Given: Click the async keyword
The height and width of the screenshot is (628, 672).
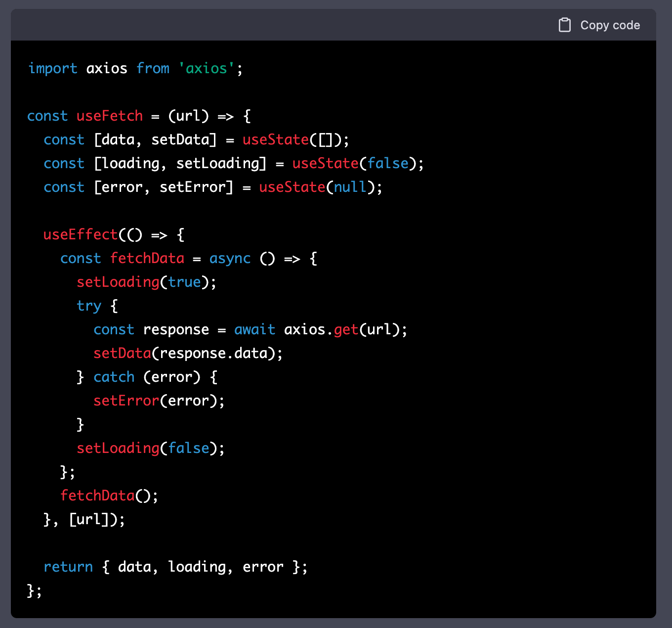Looking at the screenshot, I should [230, 258].
